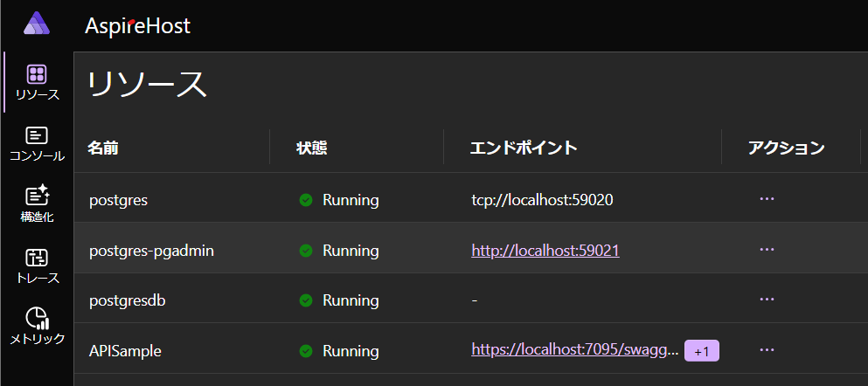Open the コンソール sidebar page

point(37,144)
